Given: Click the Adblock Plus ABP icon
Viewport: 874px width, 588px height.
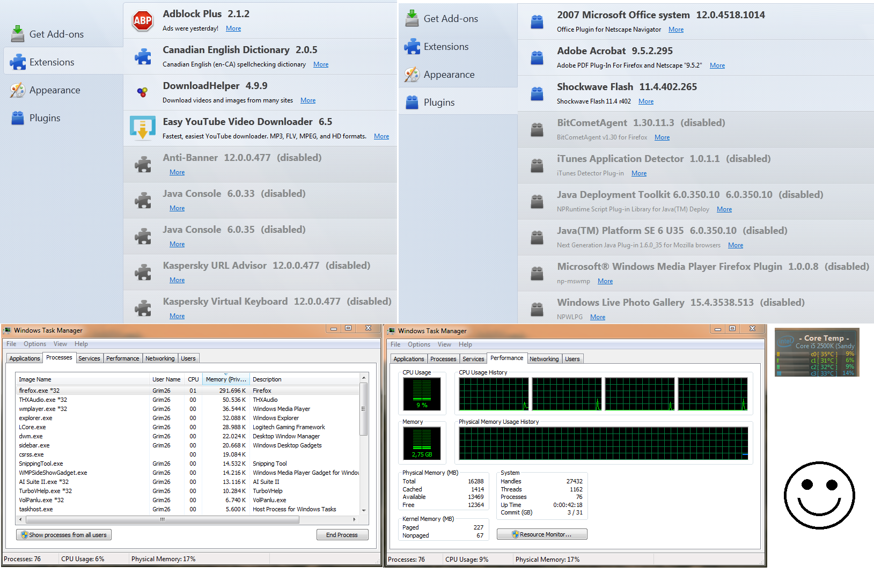Looking at the screenshot, I should (x=143, y=21).
